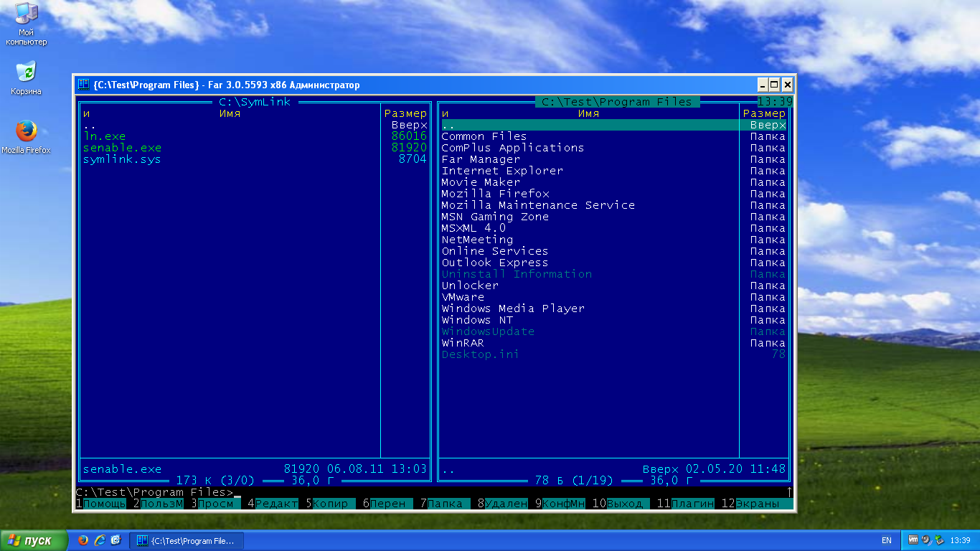Screen dimensions: 980x551
Task: Click F9 КонфМн in the key bar
Action: (560, 504)
